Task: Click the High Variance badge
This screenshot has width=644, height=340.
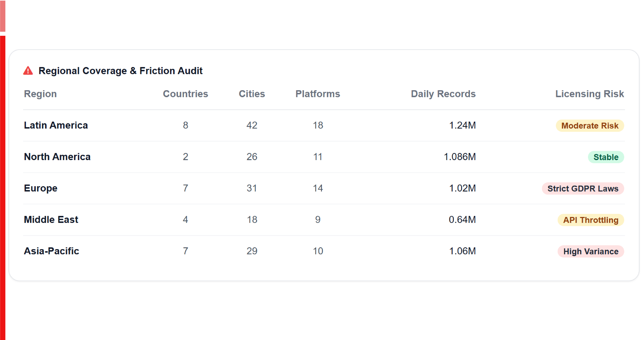Action: click(591, 251)
